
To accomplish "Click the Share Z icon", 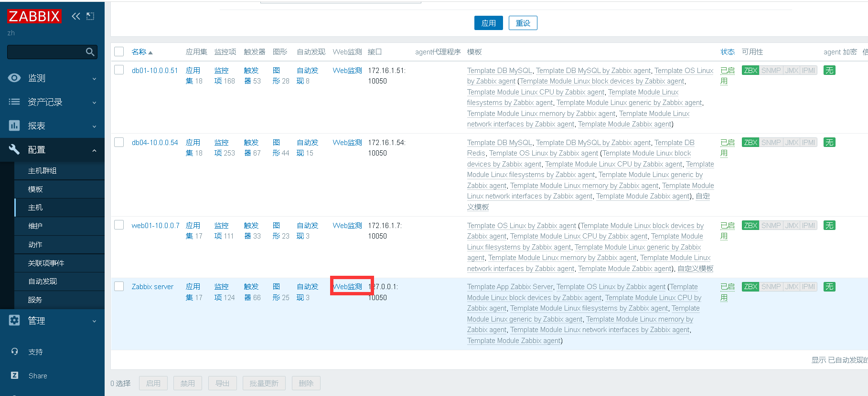I will click(15, 375).
